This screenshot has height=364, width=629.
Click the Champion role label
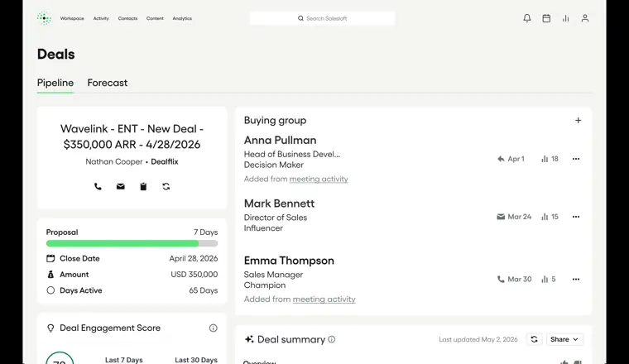click(x=265, y=285)
